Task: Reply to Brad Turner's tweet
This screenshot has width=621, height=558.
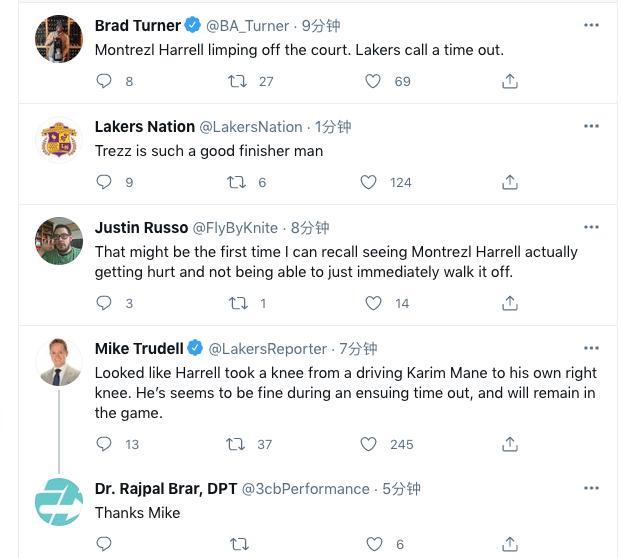Action: coord(104,81)
